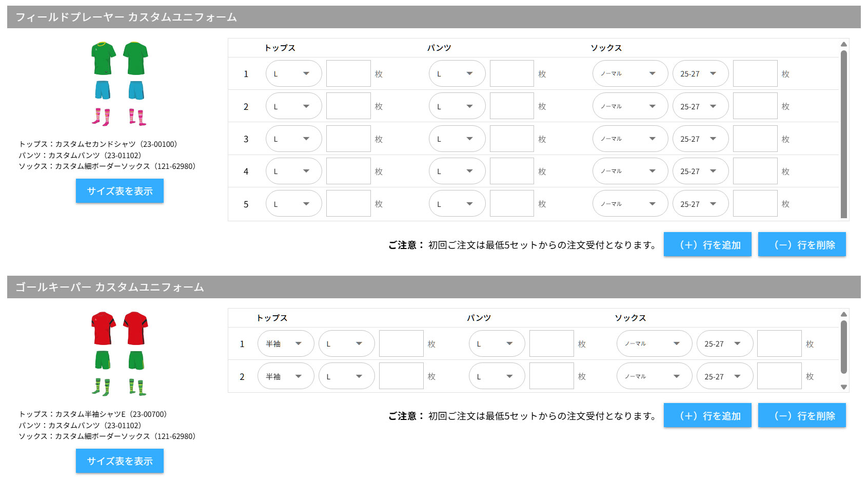Open goalkeeper row 2 pants size dropdown
This screenshot has width=868, height=479.
pyautogui.click(x=496, y=377)
